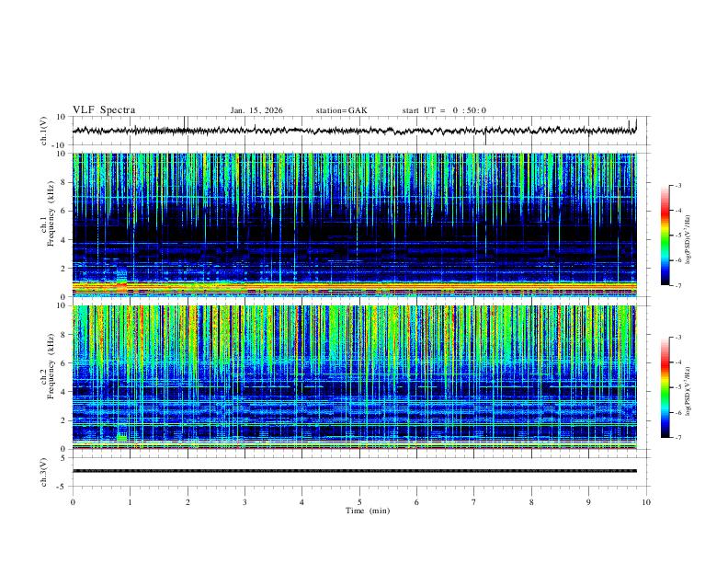Click the 'VLF Spectra' plot title
The height and width of the screenshot is (563, 728).
[104, 110]
